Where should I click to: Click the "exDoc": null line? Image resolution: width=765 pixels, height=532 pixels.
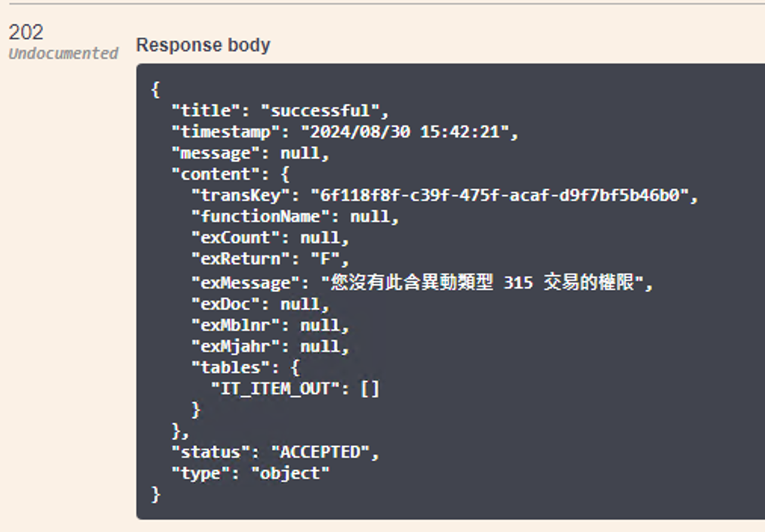260,305
